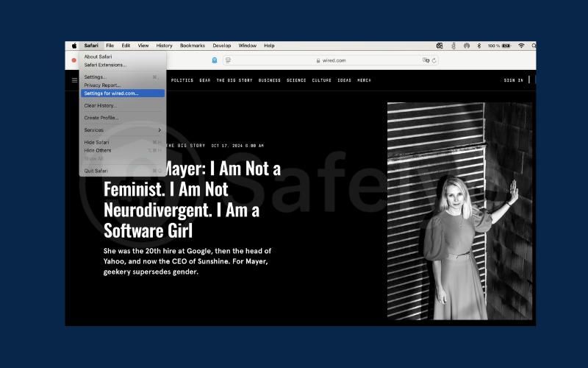Viewport: 588px width, 368px height.
Task: Click Sign In on Wired
Action: click(513, 80)
